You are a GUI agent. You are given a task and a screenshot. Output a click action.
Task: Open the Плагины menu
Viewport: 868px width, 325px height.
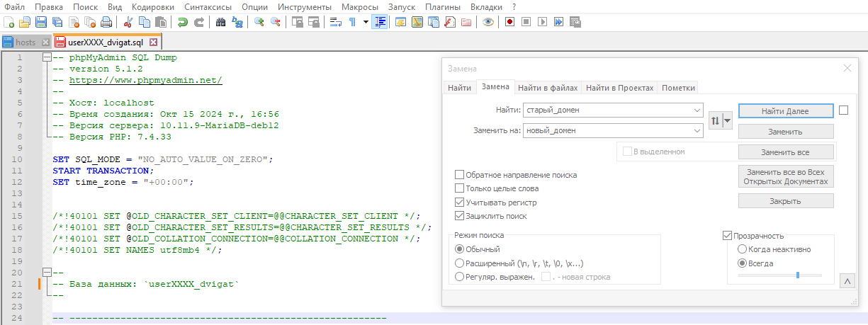click(443, 6)
